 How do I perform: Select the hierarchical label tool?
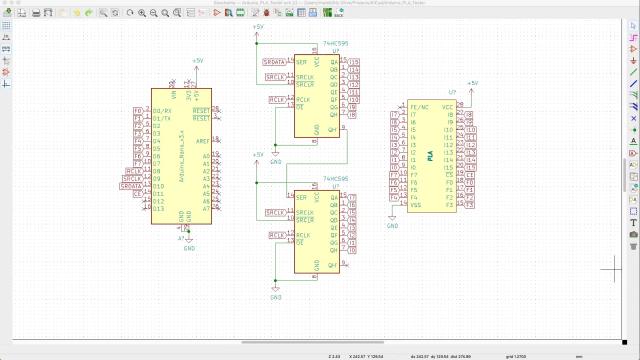click(633, 164)
